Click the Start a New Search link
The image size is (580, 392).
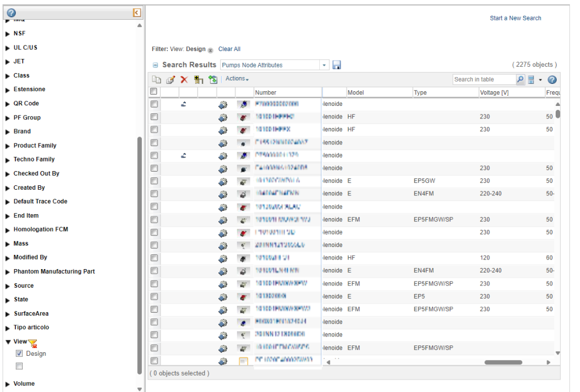point(515,18)
